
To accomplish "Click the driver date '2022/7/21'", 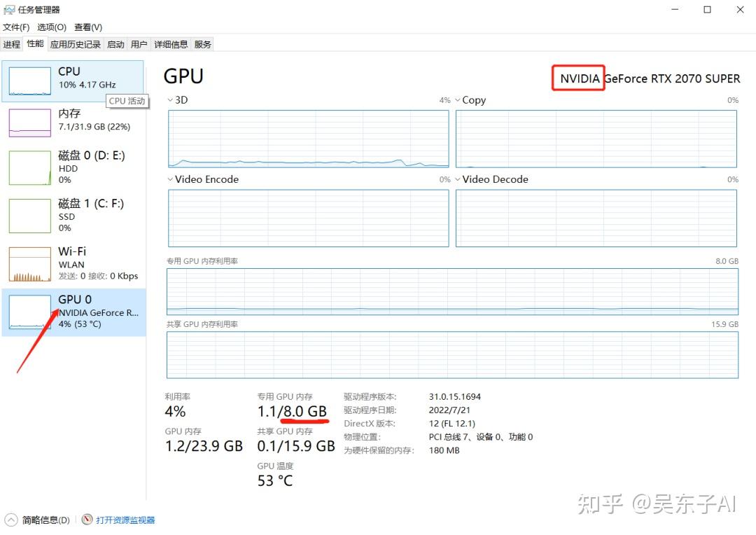I will coord(449,410).
